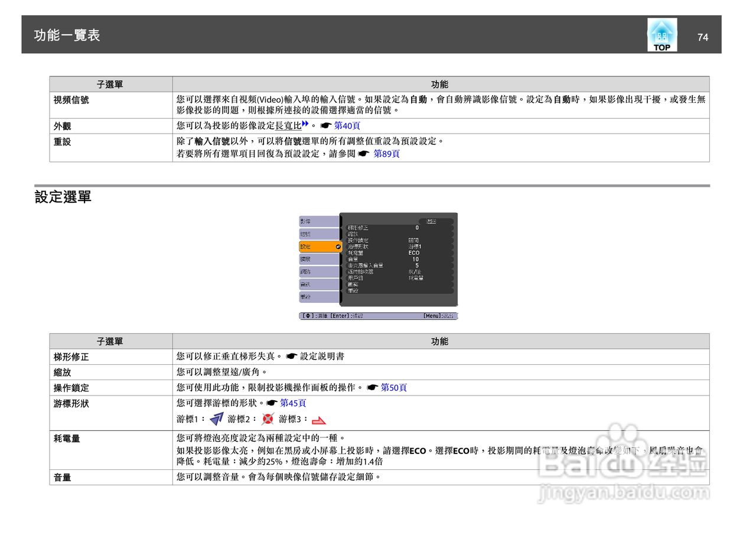Viewport: 756px width, 535px height.
Task: Click the hand pointer icon before 第50頁
Action: (x=372, y=388)
